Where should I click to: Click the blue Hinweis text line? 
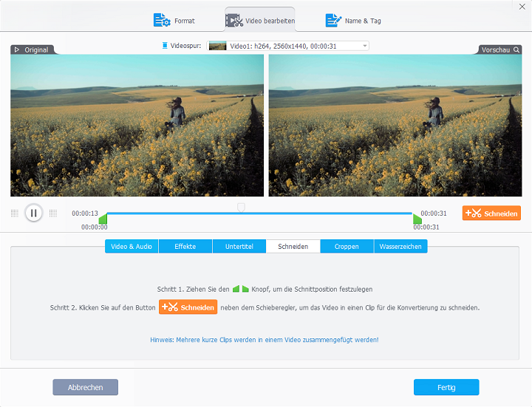(x=265, y=340)
